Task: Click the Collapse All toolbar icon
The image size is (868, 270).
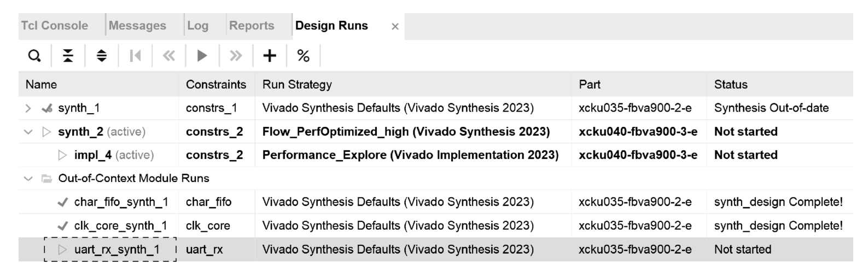Action: (x=68, y=56)
